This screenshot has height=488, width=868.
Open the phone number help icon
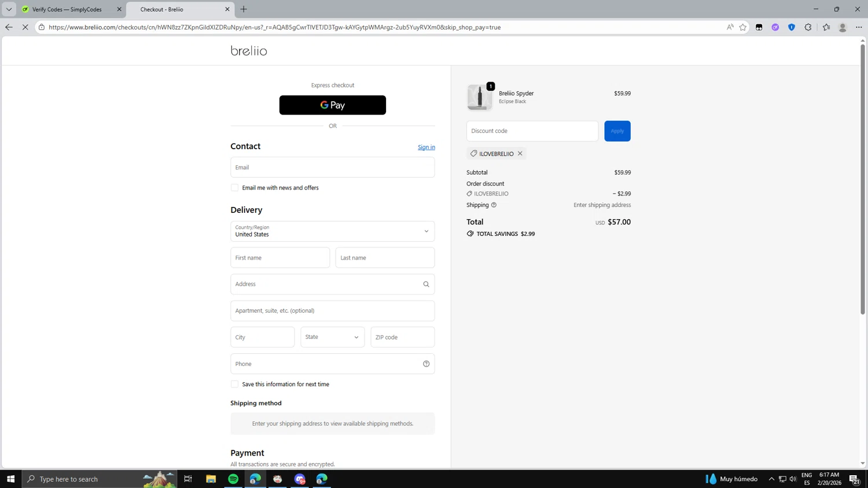tap(426, 364)
